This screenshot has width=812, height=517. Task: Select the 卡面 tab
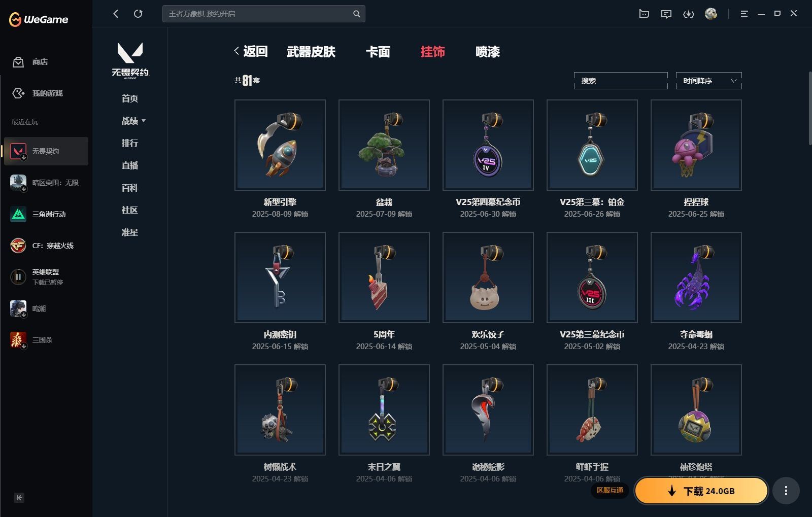[378, 52]
